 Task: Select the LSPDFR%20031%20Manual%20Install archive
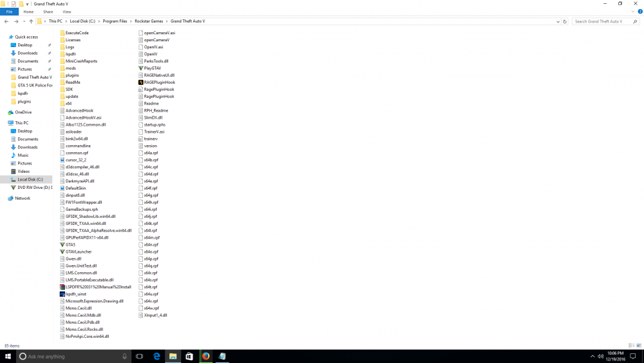(95, 287)
